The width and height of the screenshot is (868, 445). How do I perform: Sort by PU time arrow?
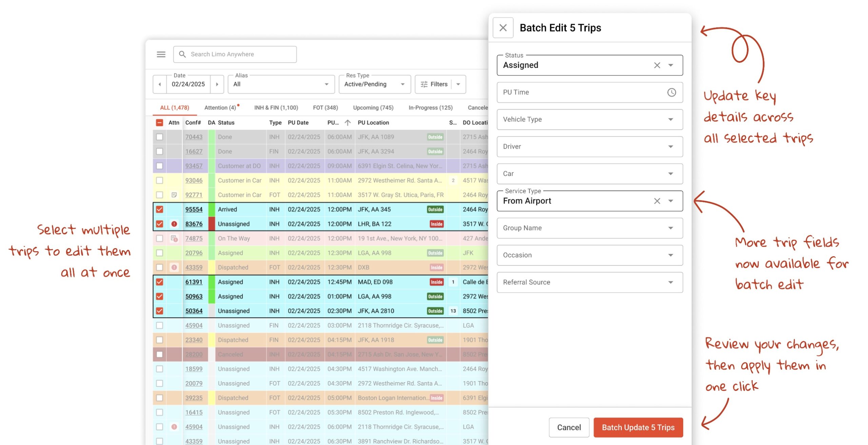coord(348,123)
